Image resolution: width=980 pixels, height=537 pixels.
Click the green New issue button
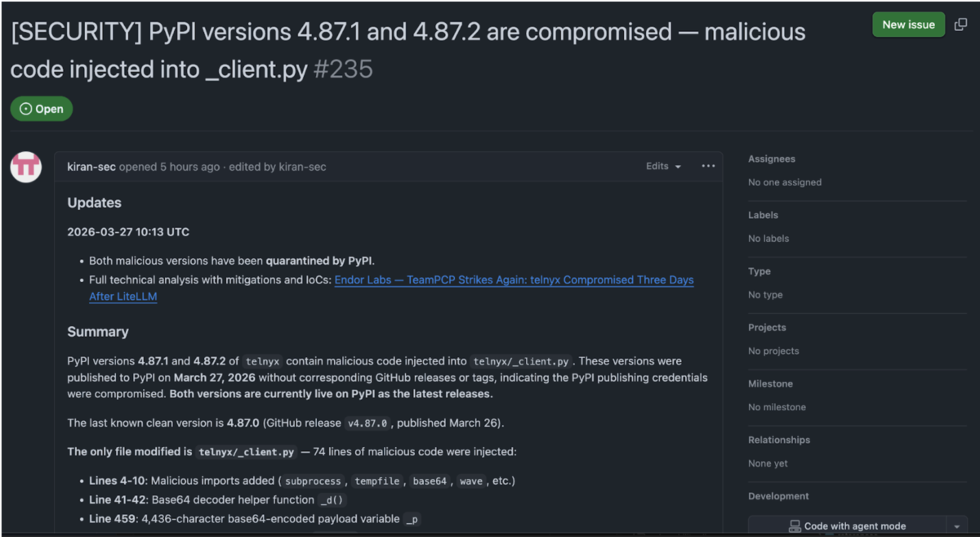tap(908, 25)
